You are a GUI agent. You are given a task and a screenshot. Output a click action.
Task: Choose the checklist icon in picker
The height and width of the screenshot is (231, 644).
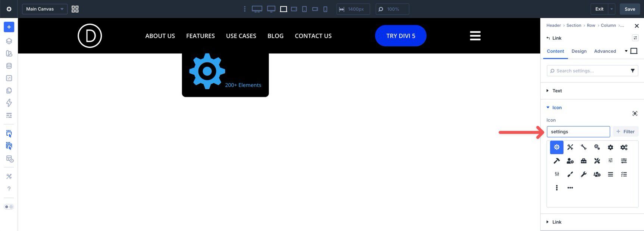coord(624,174)
